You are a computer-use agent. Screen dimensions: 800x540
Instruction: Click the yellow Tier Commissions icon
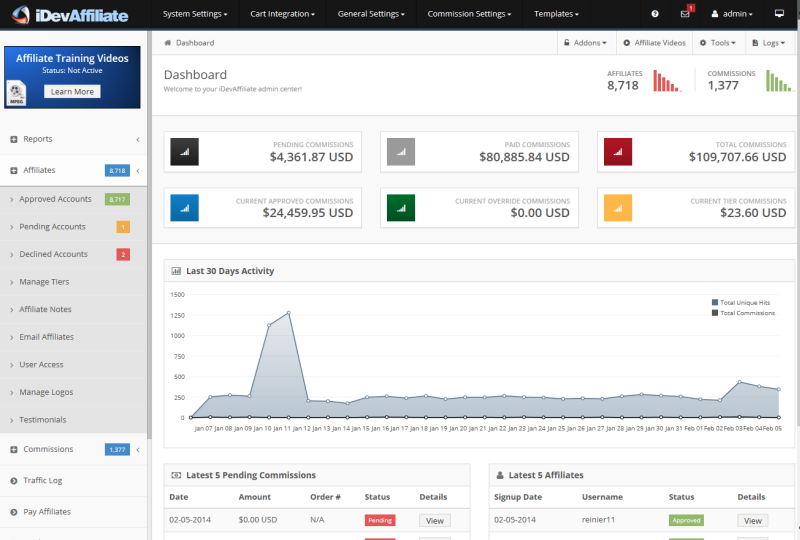(x=618, y=208)
